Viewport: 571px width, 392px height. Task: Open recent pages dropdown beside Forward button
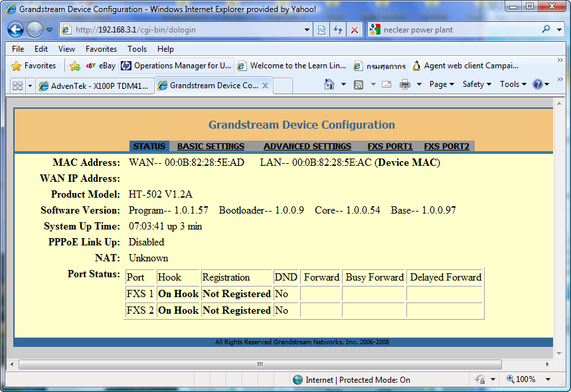(50, 30)
